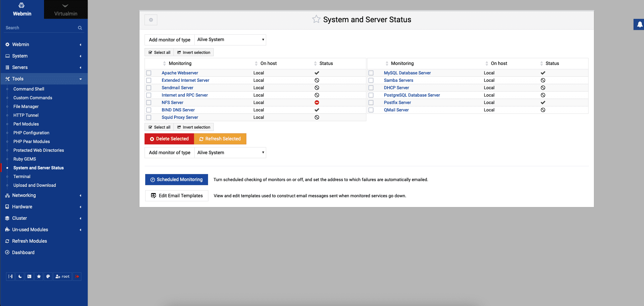Toggle night mode with the moon icon
This screenshot has width=644, height=306.
pyautogui.click(x=20, y=276)
